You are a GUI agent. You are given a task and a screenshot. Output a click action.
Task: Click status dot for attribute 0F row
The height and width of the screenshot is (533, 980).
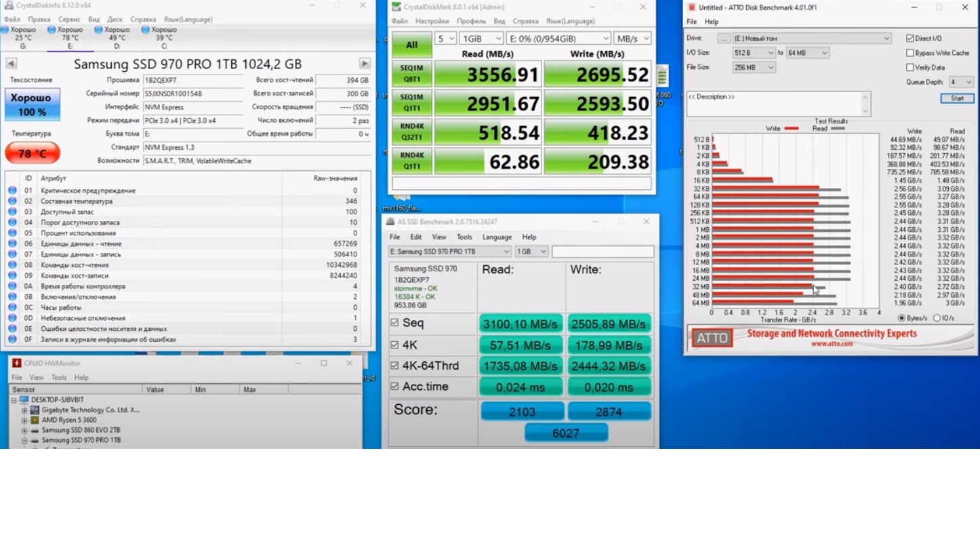click(x=12, y=339)
